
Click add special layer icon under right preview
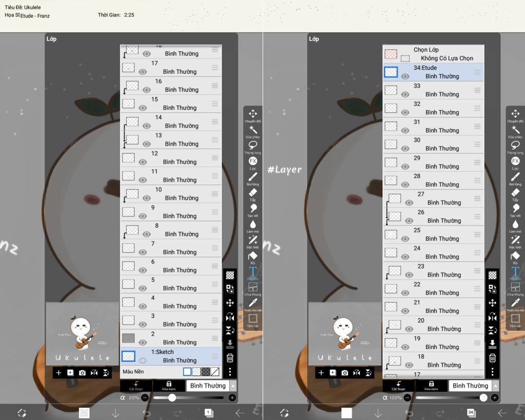coord(332,372)
